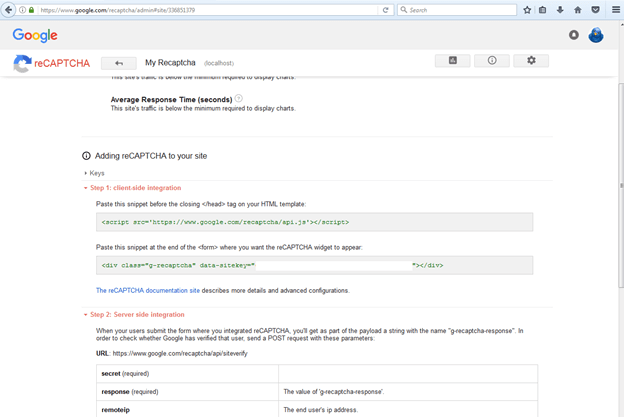
Task: Click 'The end user's ip address' cell
Action: click(x=408, y=409)
